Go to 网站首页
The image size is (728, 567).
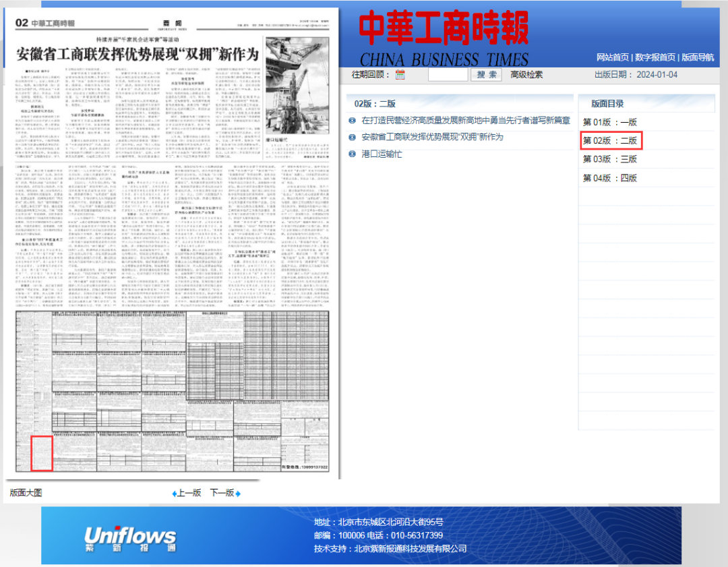[612, 57]
